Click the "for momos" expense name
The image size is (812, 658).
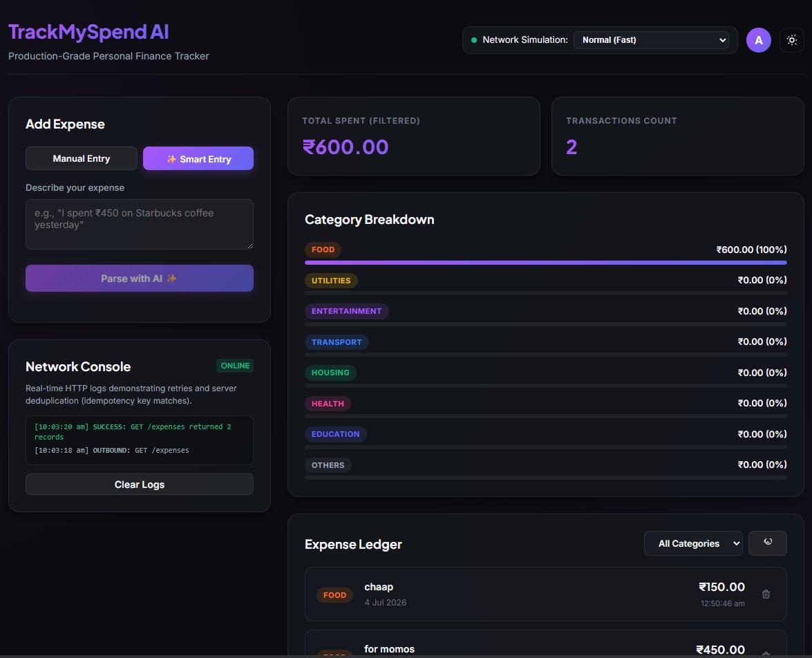click(390, 649)
